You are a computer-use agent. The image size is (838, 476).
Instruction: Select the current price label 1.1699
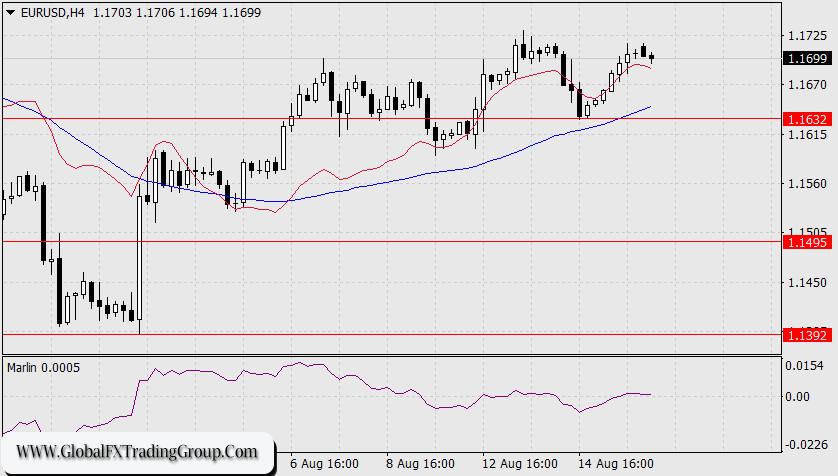click(x=808, y=59)
